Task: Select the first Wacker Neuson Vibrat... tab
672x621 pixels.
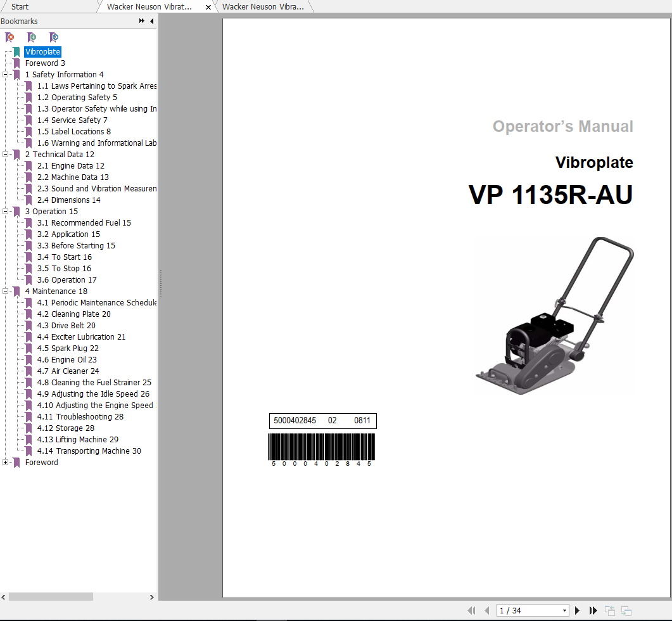Action: point(149,6)
